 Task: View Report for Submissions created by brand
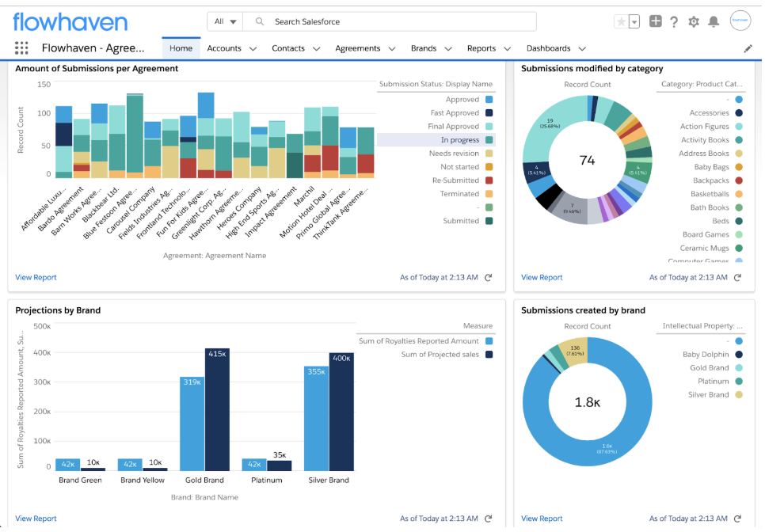click(542, 519)
